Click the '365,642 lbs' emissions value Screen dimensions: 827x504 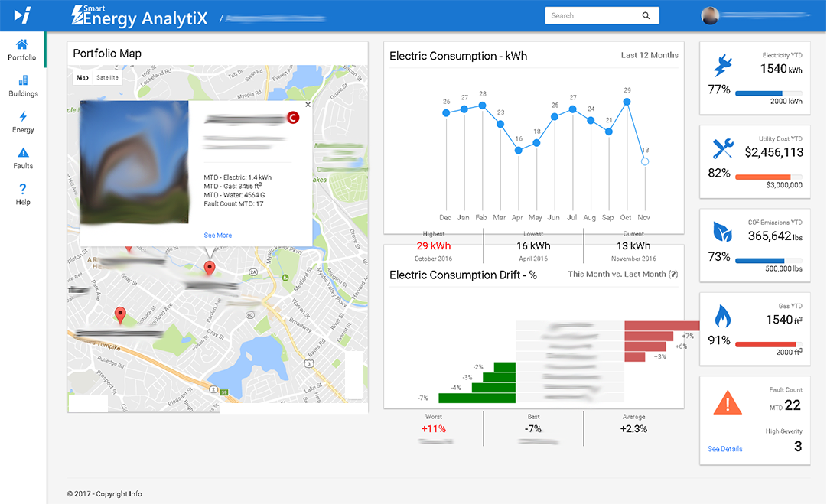(x=775, y=236)
